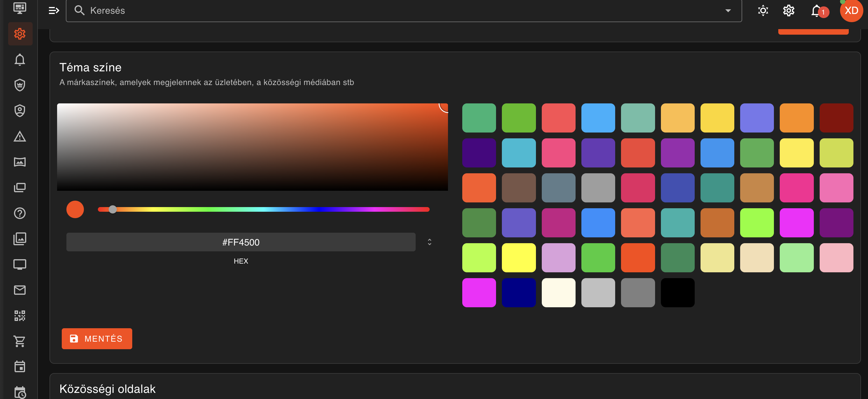Toggle the sidebar menu expand button
Viewport: 868px width, 399px height.
tap(54, 11)
